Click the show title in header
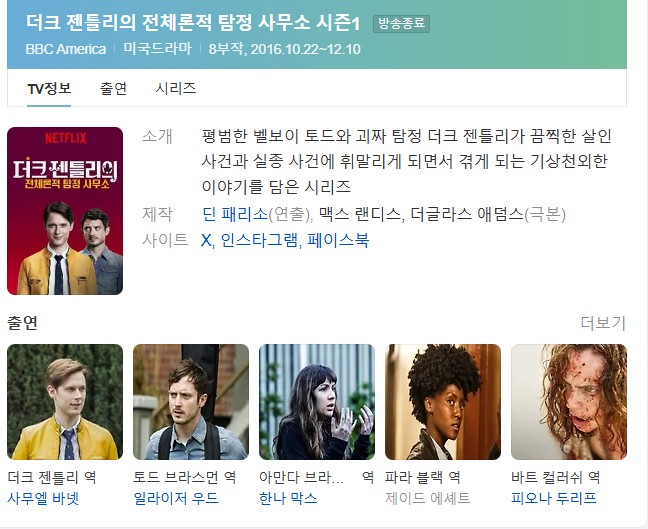648x529 pixels. coord(193,23)
